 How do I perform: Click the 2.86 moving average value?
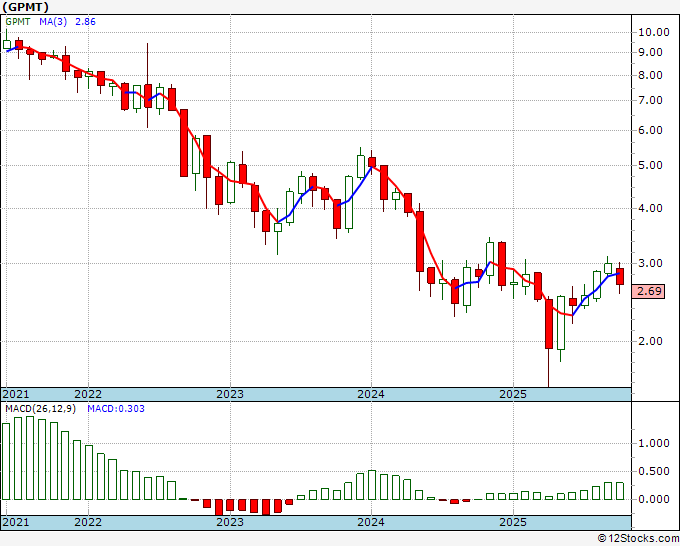(85, 22)
